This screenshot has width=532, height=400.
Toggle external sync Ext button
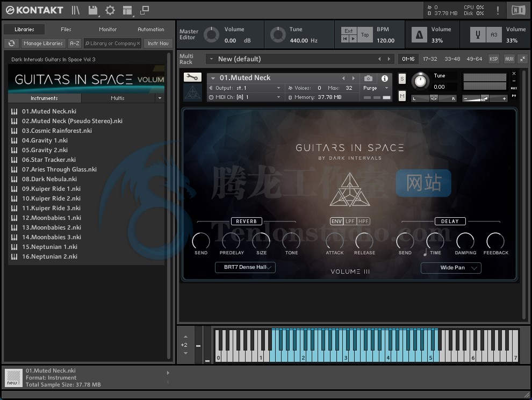click(349, 31)
